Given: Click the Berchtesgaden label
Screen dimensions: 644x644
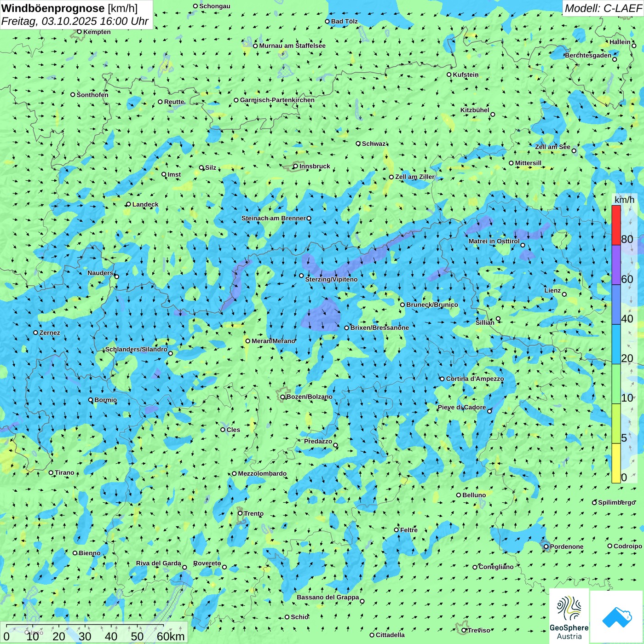Looking at the screenshot, I should click(588, 55).
